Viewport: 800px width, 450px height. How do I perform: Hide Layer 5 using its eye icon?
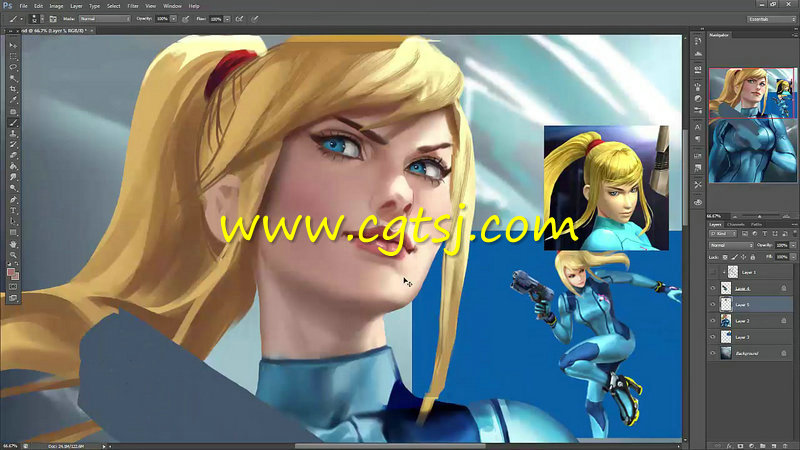click(x=713, y=305)
